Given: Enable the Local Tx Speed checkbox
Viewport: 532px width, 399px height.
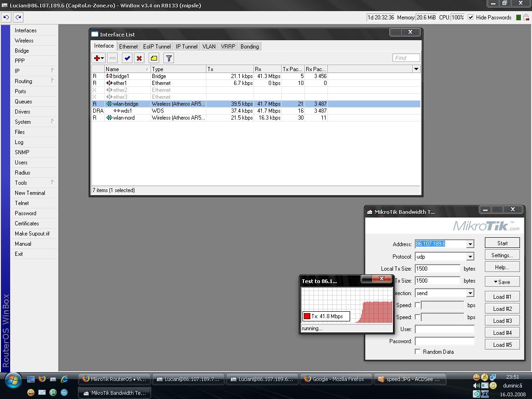Looking at the screenshot, I should coord(417,305).
